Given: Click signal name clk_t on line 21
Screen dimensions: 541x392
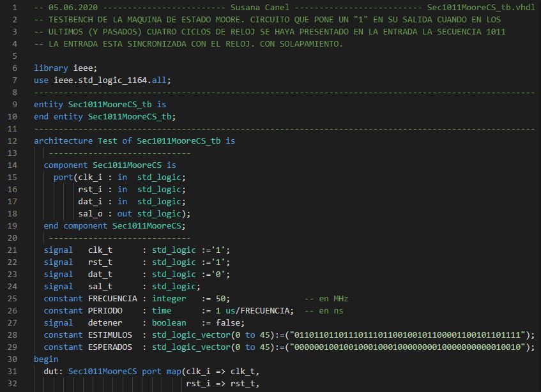Looking at the screenshot, I should tap(100, 250).
